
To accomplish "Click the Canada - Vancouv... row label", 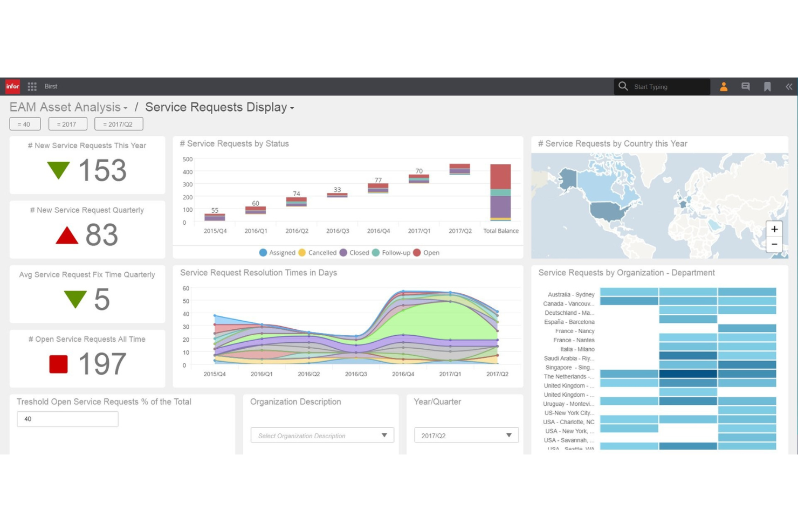I will tap(569, 304).
